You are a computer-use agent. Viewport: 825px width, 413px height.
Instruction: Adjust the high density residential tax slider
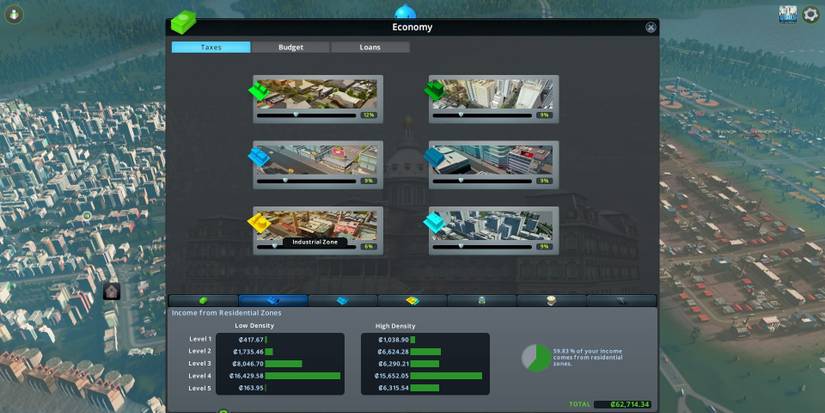click(x=482, y=115)
